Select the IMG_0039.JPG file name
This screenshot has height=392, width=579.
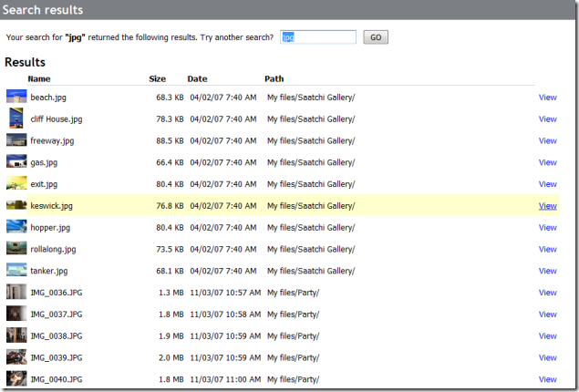pos(57,357)
